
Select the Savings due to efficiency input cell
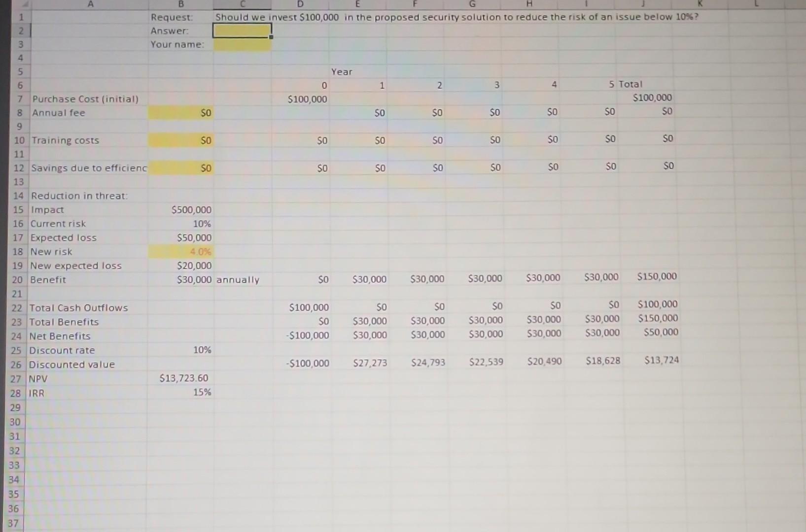(181, 168)
